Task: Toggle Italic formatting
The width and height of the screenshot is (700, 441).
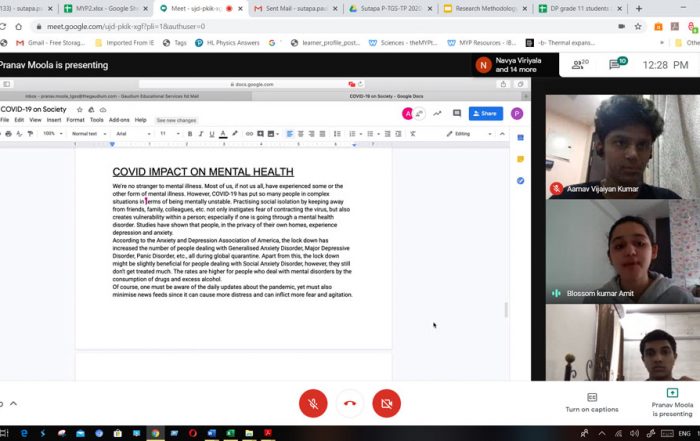Action: 201,133
